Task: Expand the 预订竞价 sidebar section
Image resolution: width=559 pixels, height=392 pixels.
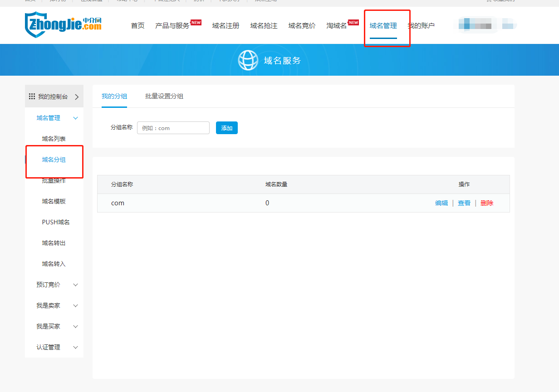Action: pos(75,285)
